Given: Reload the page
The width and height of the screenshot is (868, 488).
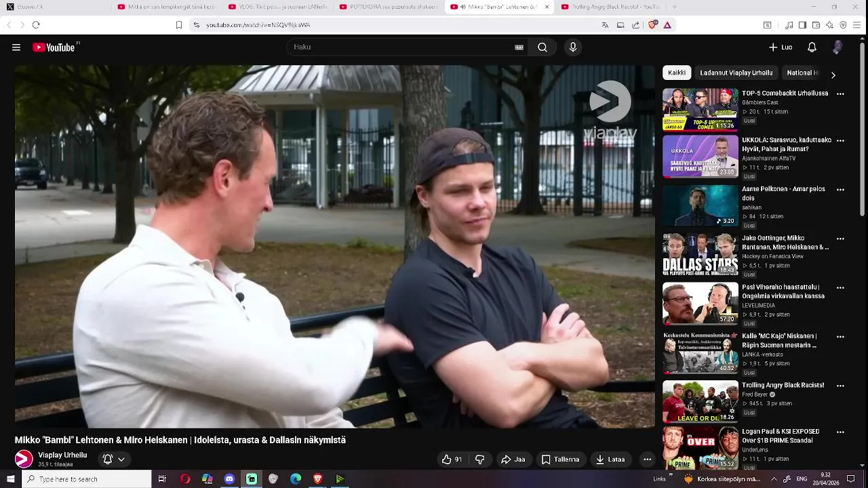Looking at the screenshot, I should click(36, 25).
